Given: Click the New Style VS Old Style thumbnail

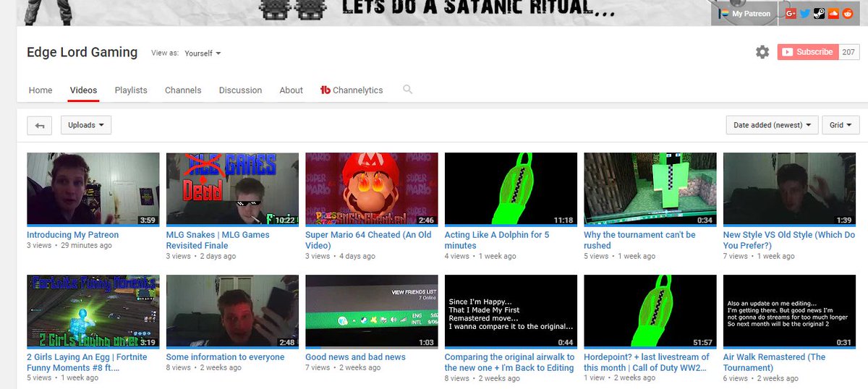Looking at the screenshot, I should pyautogui.click(x=789, y=189).
